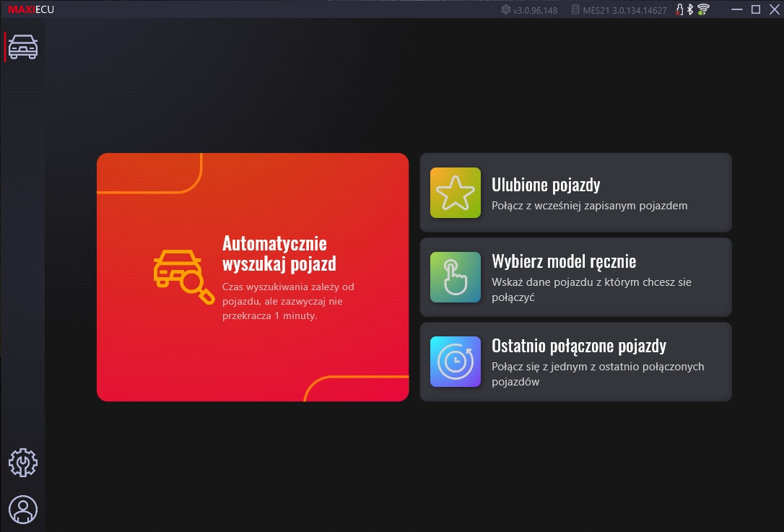Viewport: 784px width, 532px height.
Task: Click the database version icon
Action: [x=575, y=9]
